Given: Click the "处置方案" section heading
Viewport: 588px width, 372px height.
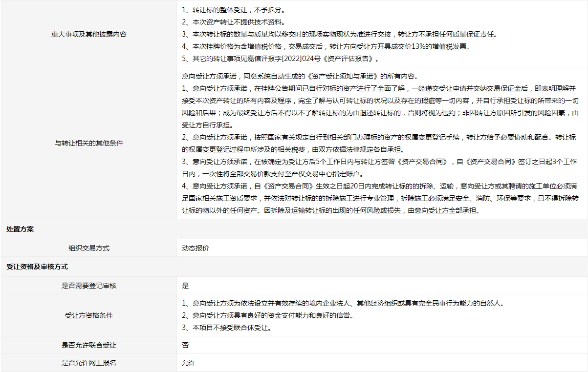Looking at the screenshot, I should click(x=20, y=229).
